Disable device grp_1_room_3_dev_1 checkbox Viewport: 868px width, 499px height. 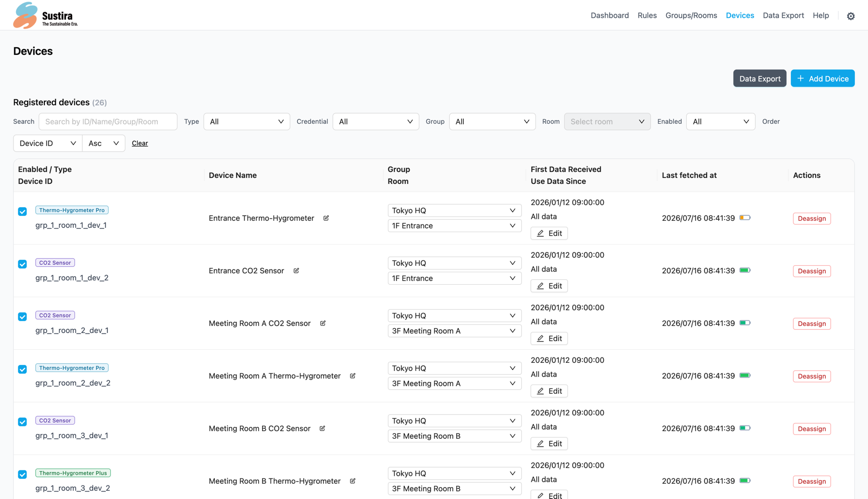click(x=22, y=422)
